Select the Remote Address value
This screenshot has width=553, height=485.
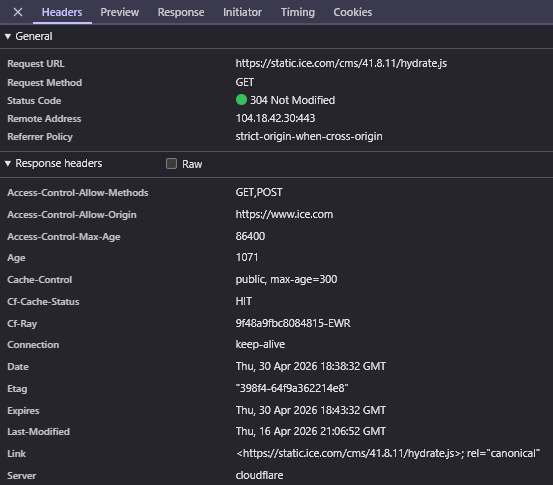(275, 118)
